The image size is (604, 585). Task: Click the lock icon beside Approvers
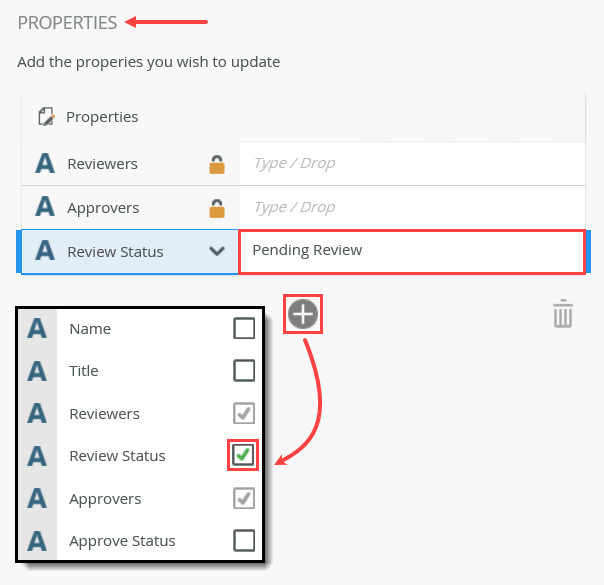pos(216,209)
